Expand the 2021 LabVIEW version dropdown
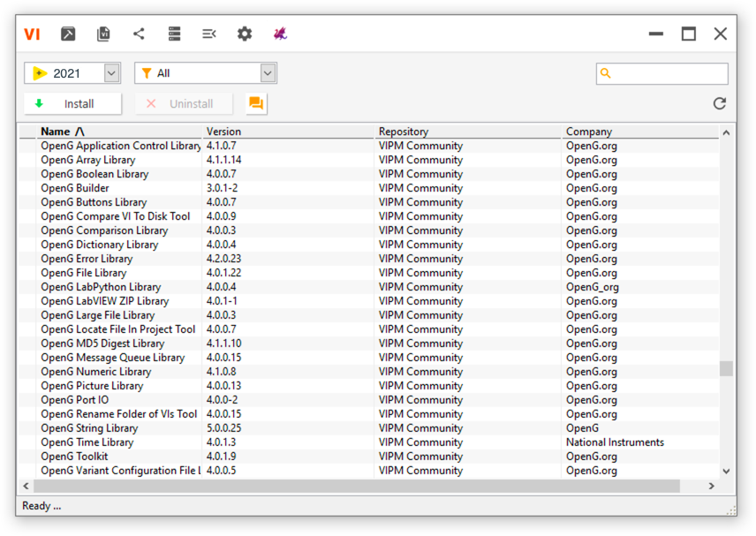Viewport: 756px width, 536px height. pyautogui.click(x=111, y=73)
